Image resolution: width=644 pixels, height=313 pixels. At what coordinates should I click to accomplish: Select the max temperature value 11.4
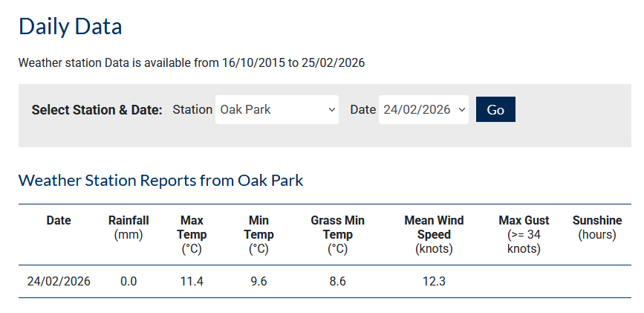[192, 282]
